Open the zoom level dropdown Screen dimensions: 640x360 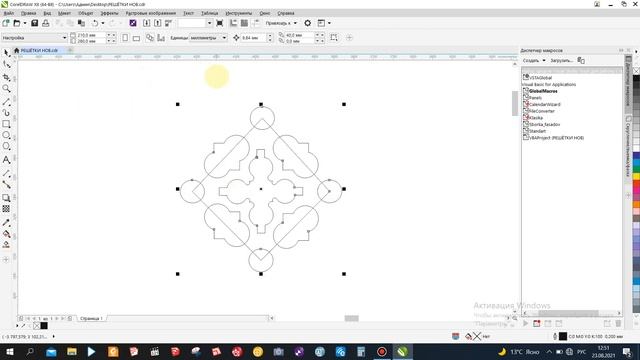[209, 23]
